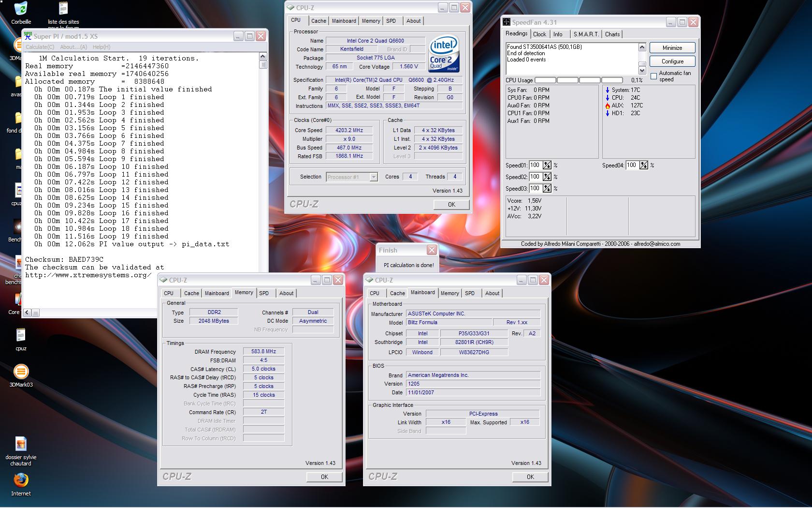
Task: Click the HD1 temperature arrow icon
Action: (608, 113)
